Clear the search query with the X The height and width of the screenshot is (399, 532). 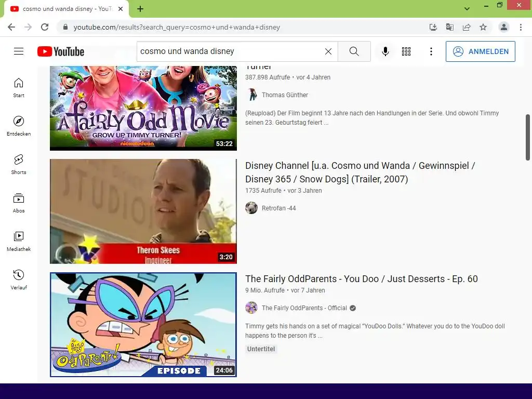click(x=328, y=51)
